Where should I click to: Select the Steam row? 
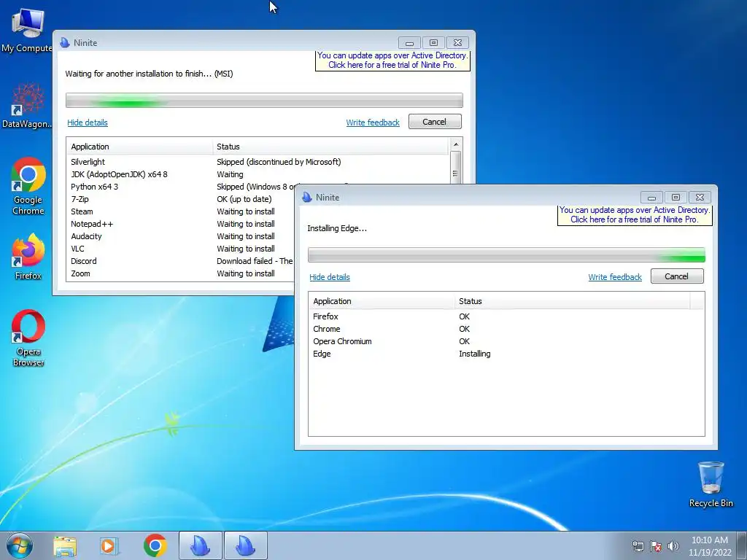(181, 211)
